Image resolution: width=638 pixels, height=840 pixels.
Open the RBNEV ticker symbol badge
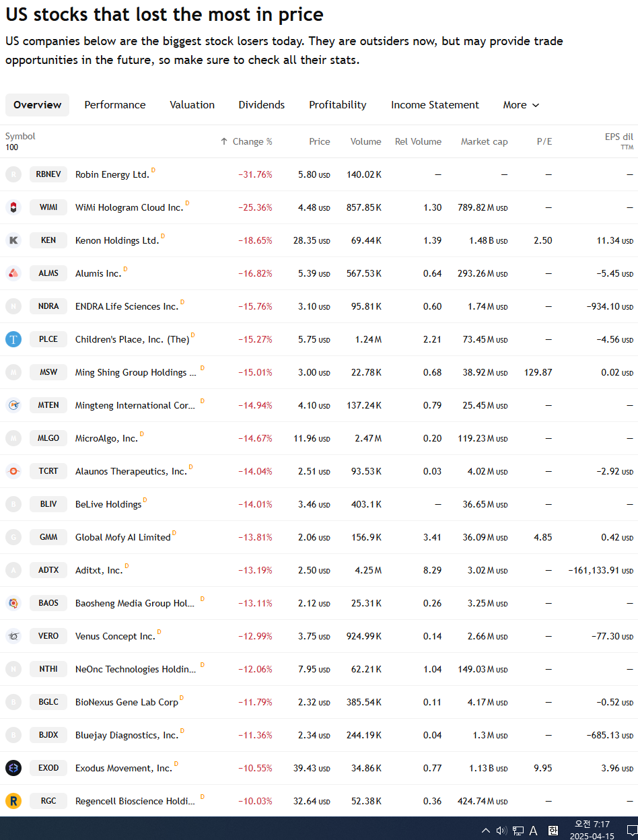click(48, 174)
